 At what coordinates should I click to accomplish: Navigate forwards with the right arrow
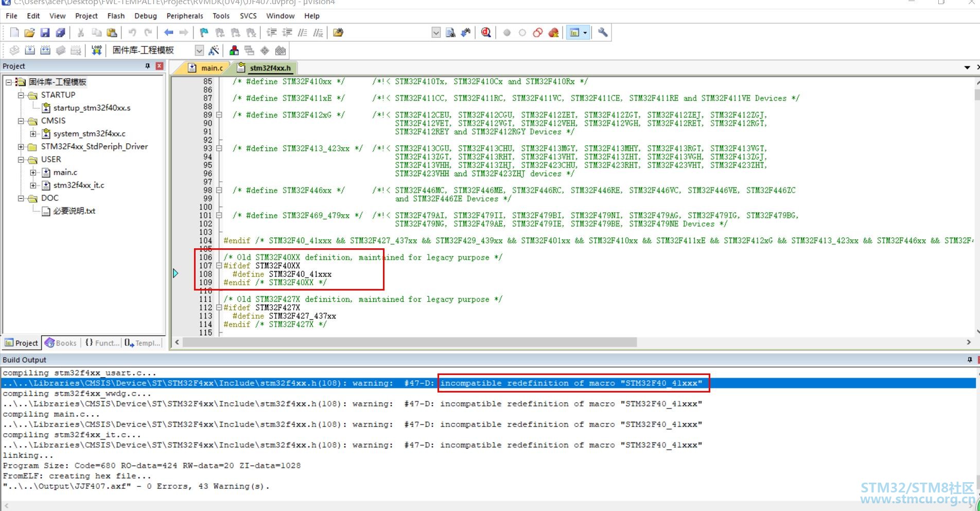pos(184,33)
